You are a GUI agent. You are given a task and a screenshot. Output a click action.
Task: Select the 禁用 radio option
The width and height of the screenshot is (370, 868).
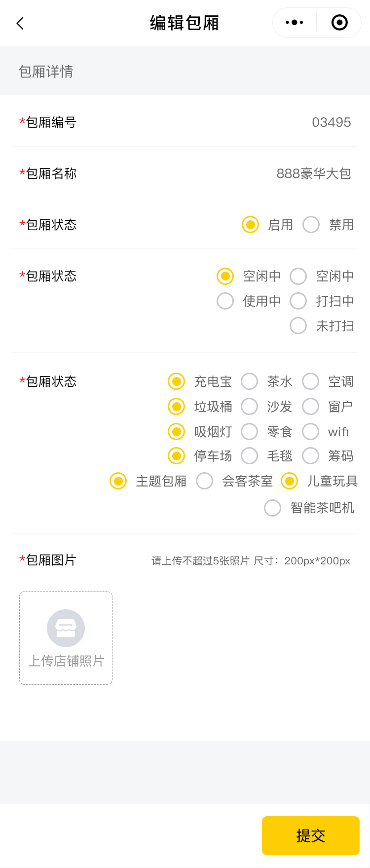pyautogui.click(x=311, y=225)
